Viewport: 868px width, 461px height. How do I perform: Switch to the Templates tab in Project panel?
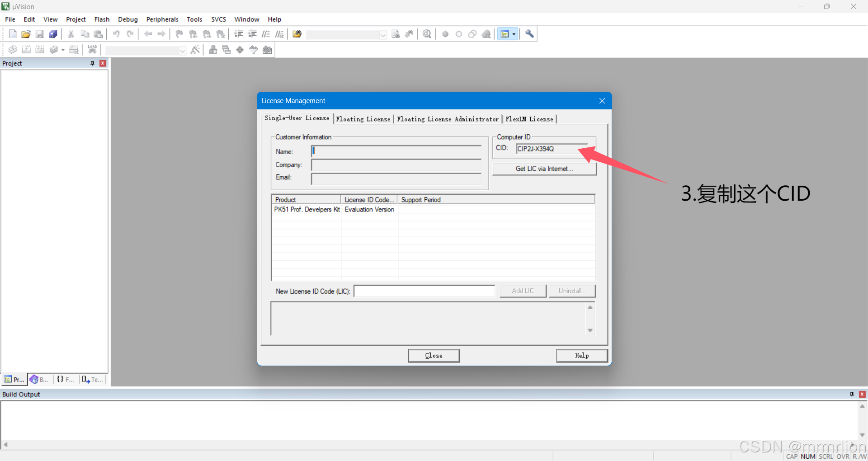tap(93, 380)
